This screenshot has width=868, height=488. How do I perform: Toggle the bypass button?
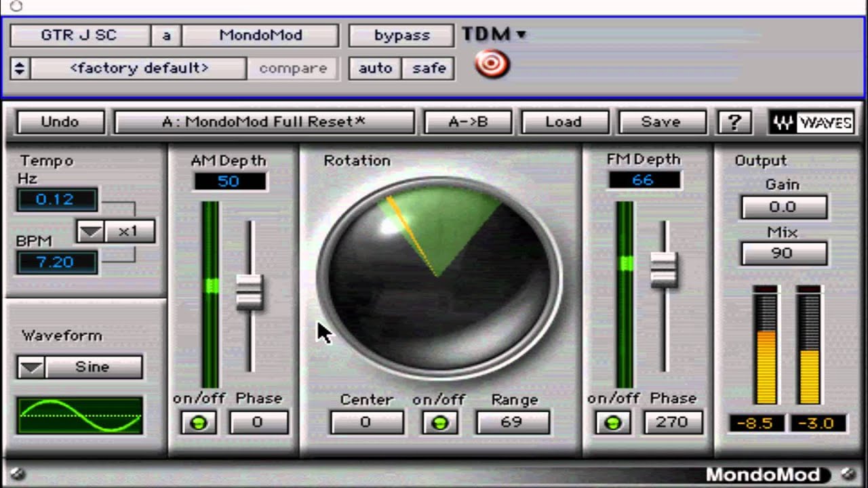tap(401, 35)
